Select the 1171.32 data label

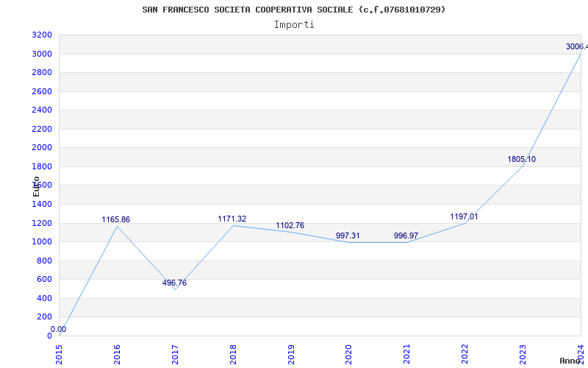click(x=232, y=219)
